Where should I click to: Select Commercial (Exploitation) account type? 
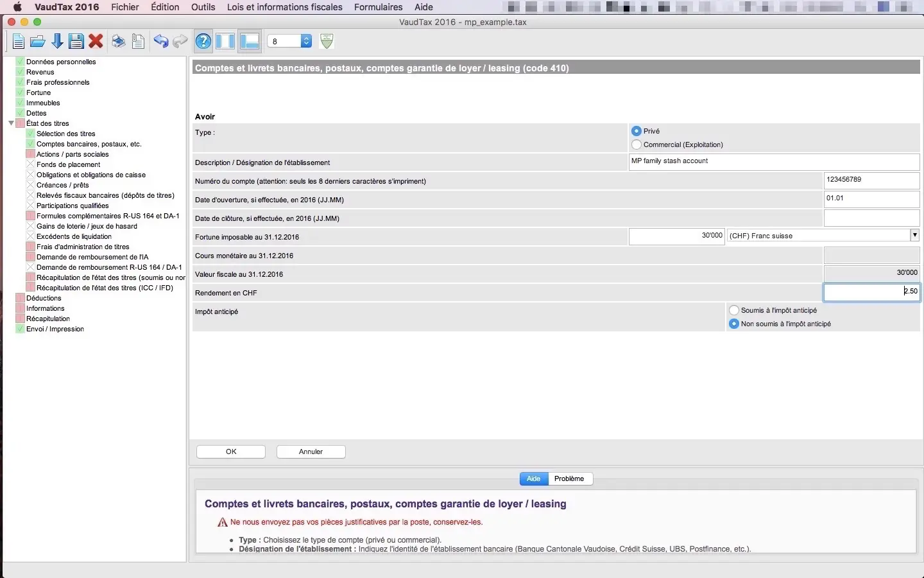click(x=637, y=144)
